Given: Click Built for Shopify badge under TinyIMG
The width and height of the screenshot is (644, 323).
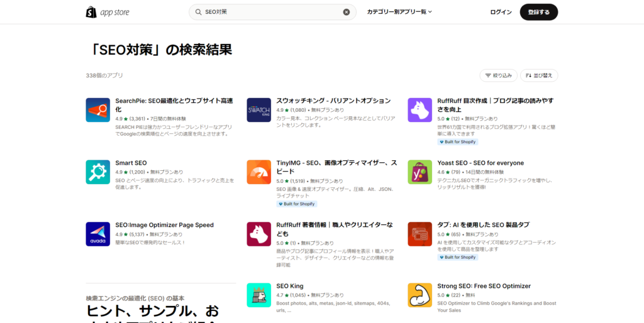Looking at the screenshot, I should click(297, 204).
